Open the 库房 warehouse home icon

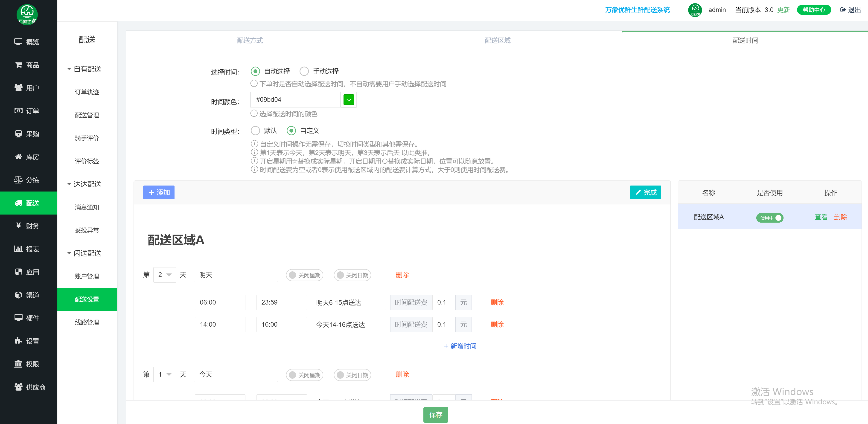[x=18, y=157]
